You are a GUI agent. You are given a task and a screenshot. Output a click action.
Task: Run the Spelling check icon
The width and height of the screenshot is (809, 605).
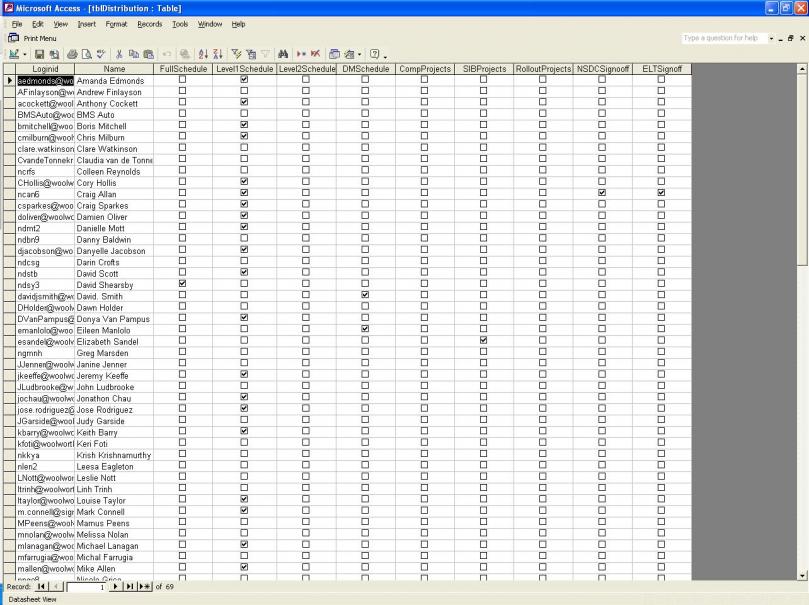[101, 54]
